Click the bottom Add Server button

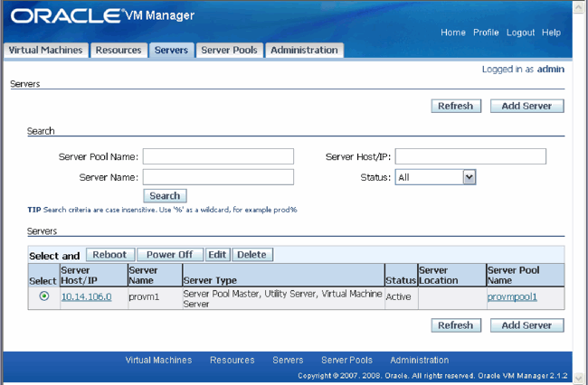pyautogui.click(x=526, y=325)
